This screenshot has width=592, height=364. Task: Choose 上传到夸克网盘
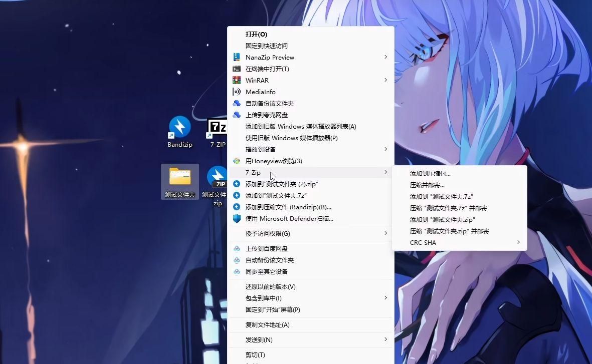311,115
